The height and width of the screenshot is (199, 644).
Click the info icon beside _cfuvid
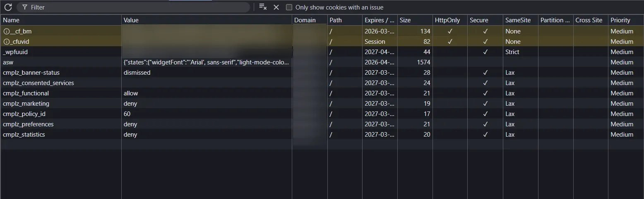coord(6,42)
